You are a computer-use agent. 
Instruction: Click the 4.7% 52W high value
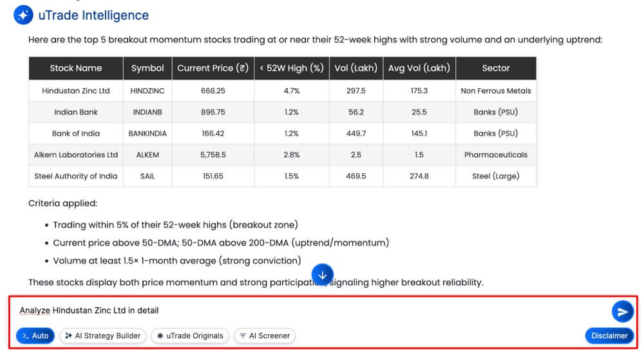click(292, 91)
